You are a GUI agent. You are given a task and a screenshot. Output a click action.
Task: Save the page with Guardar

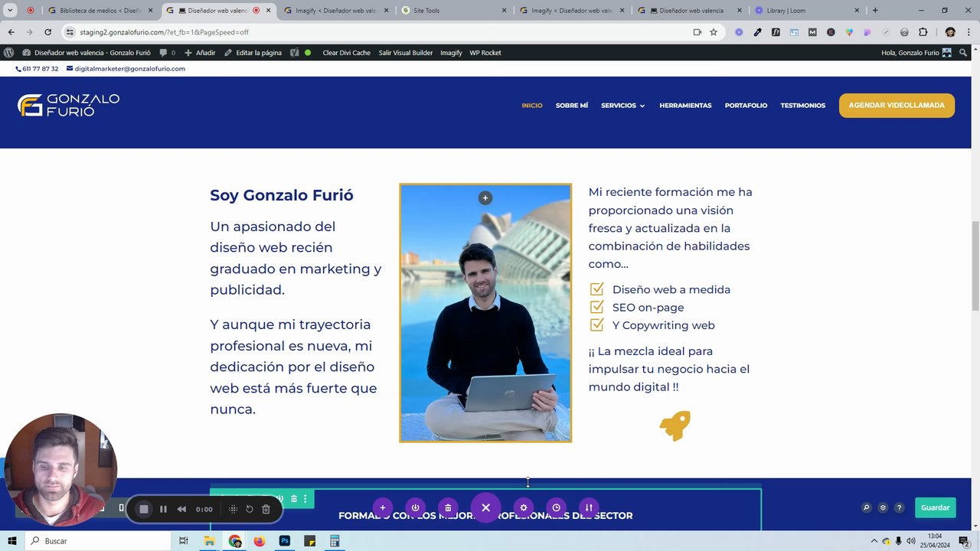coord(935,507)
